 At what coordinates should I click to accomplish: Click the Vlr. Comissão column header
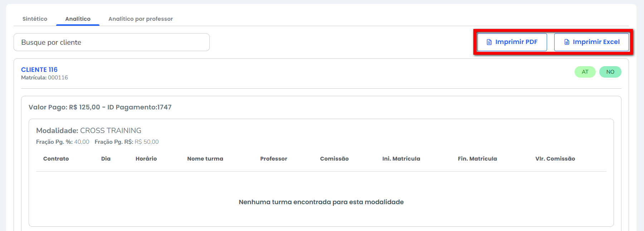pyautogui.click(x=555, y=159)
